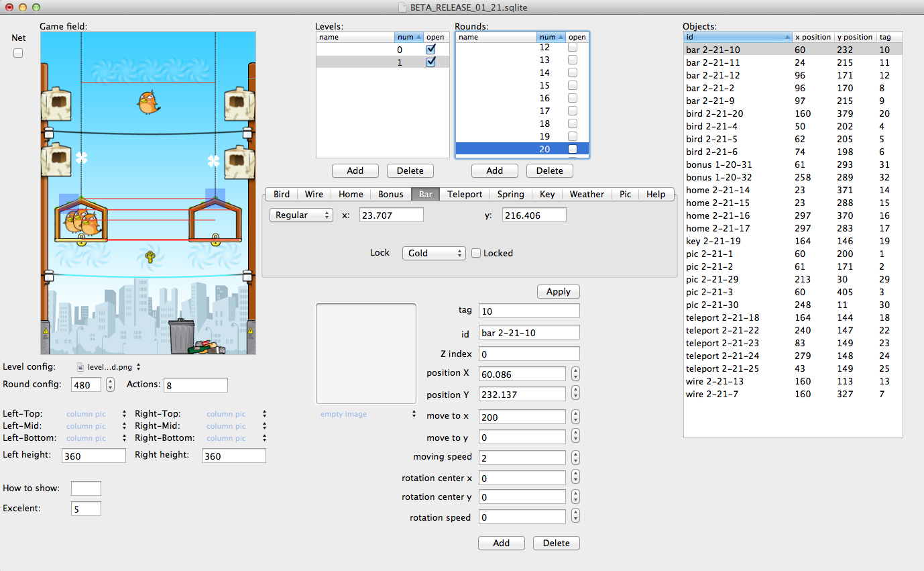The height and width of the screenshot is (571, 924).
Task: Select the empty orange house on the right
Action: click(215, 219)
